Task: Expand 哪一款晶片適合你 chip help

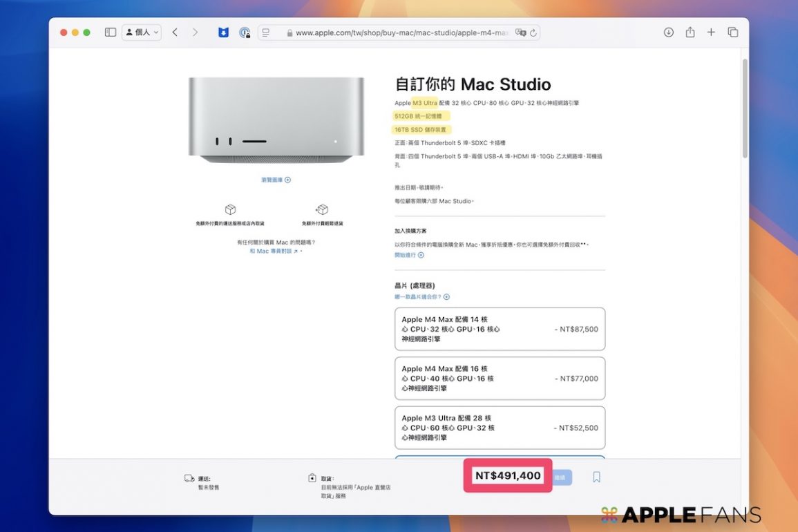Action: click(x=421, y=297)
